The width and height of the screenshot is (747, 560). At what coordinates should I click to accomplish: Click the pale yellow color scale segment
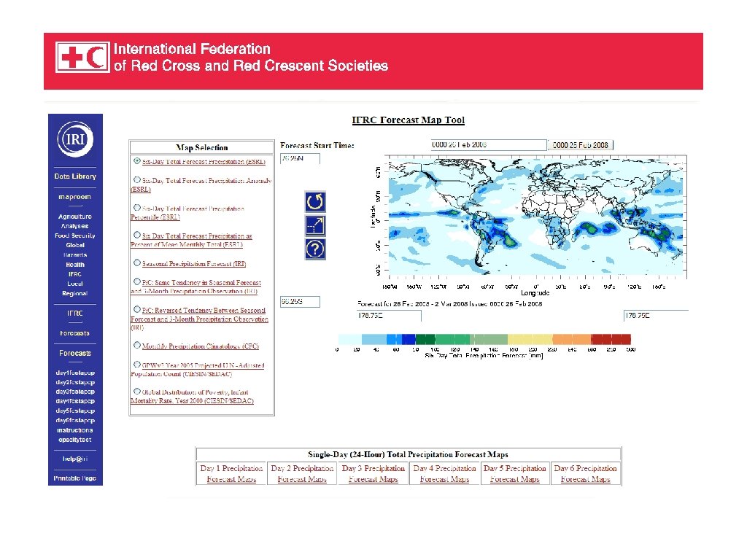coord(530,339)
